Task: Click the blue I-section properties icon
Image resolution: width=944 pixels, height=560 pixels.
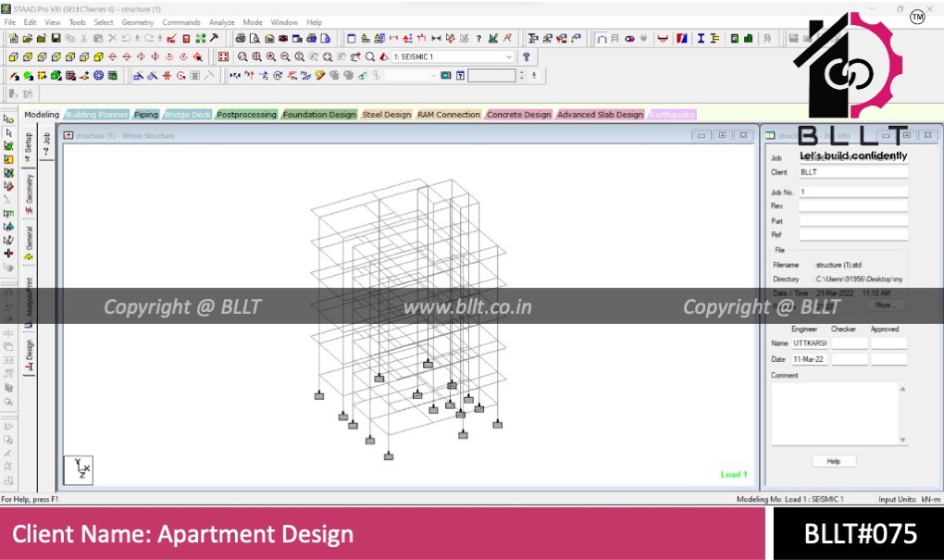Action: click(x=701, y=39)
